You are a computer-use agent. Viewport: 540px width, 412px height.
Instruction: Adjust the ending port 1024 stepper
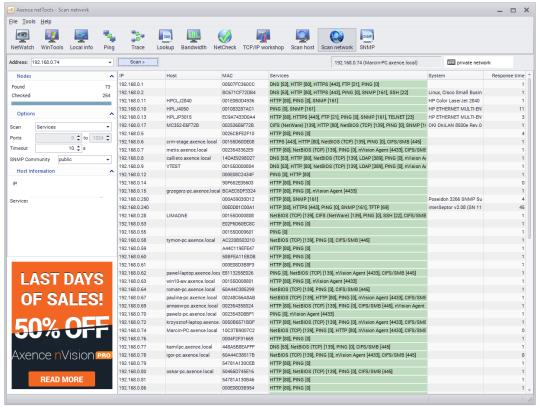coord(108,138)
